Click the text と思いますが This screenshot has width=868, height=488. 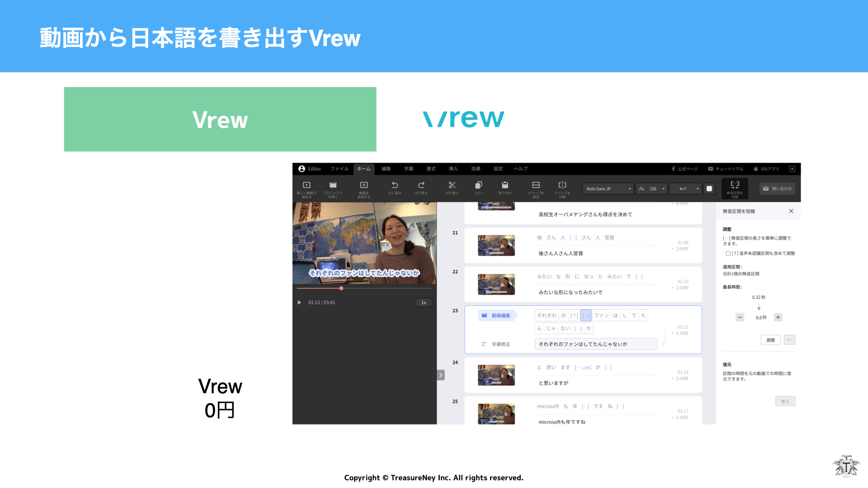click(x=553, y=383)
